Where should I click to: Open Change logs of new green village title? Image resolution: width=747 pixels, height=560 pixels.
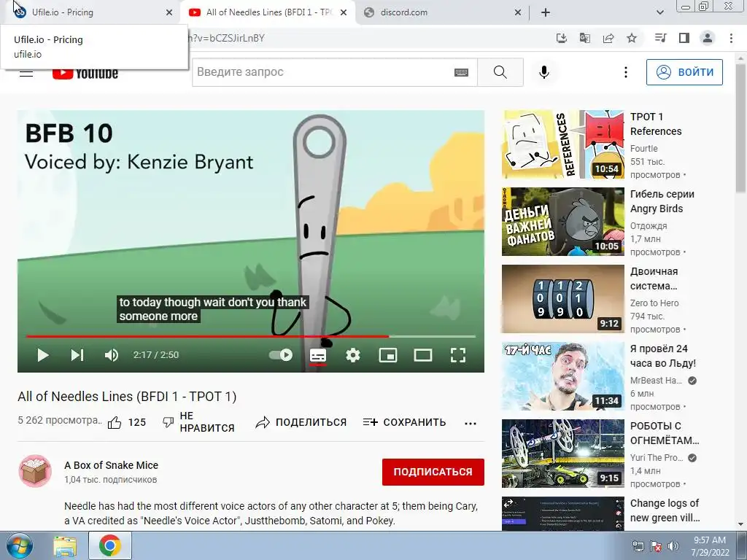tap(665, 510)
